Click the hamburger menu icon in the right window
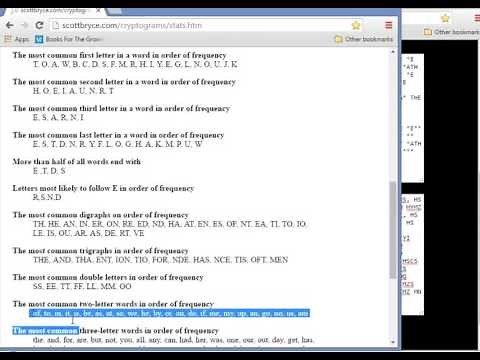 point(477,18)
